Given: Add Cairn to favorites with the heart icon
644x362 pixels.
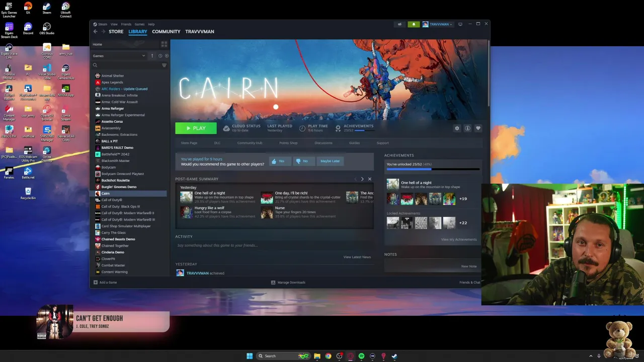Looking at the screenshot, I should point(478,128).
